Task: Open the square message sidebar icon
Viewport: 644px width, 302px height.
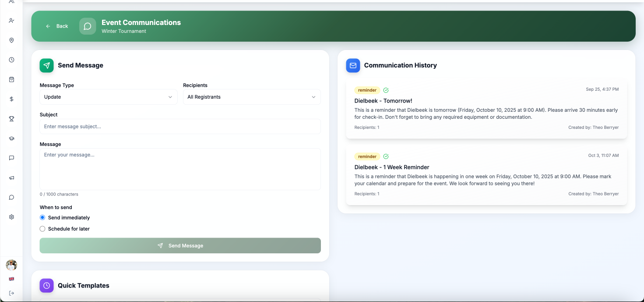Action: pyautogui.click(x=11, y=158)
